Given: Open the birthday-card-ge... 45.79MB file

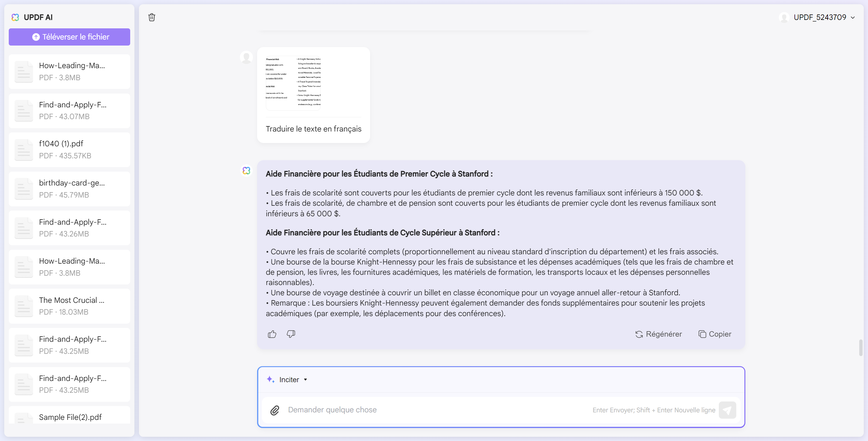Looking at the screenshot, I should (69, 189).
